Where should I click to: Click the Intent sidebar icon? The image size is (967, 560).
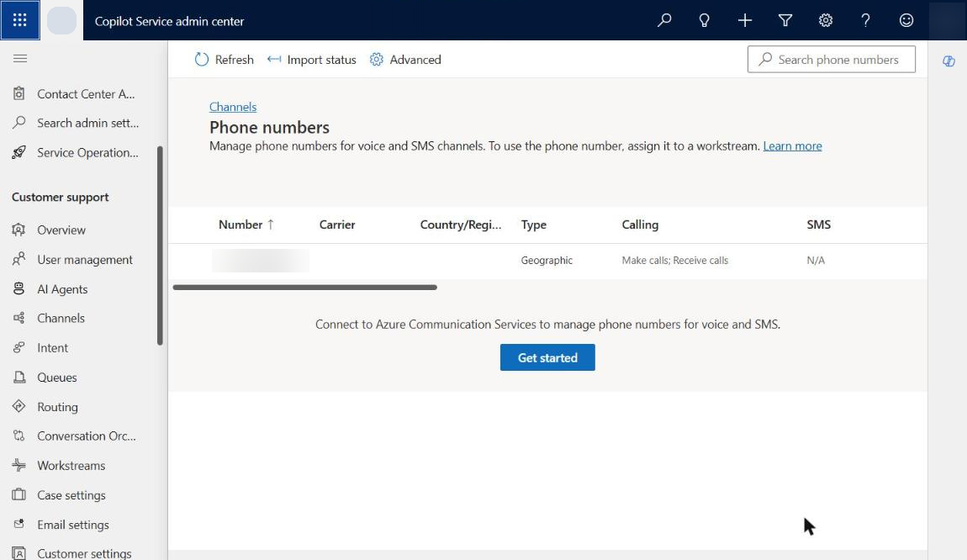coord(19,347)
